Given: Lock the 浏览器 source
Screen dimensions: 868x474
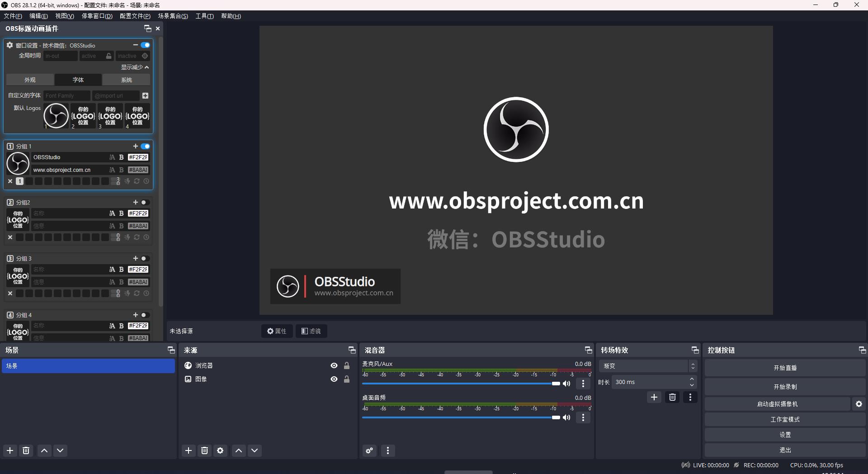Looking at the screenshot, I should pyautogui.click(x=347, y=365).
